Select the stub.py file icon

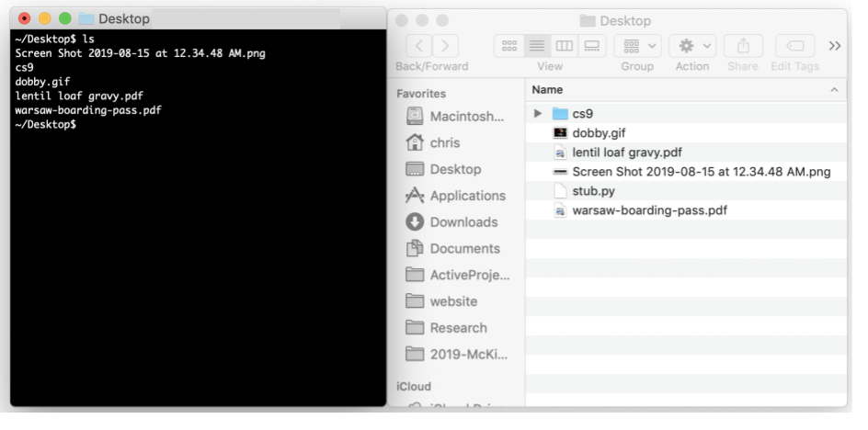[560, 191]
